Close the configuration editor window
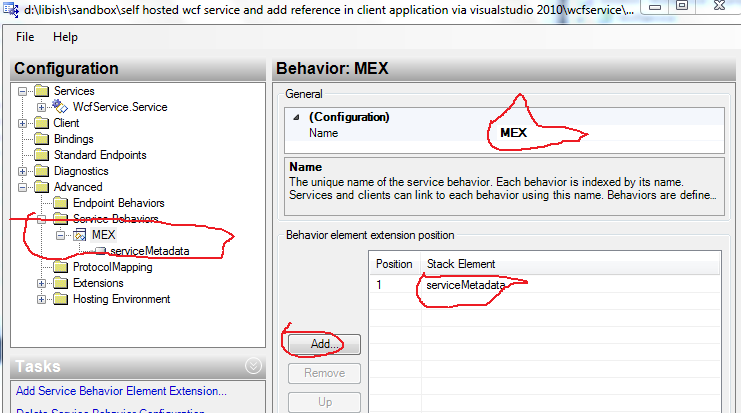 (x=719, y=6)
